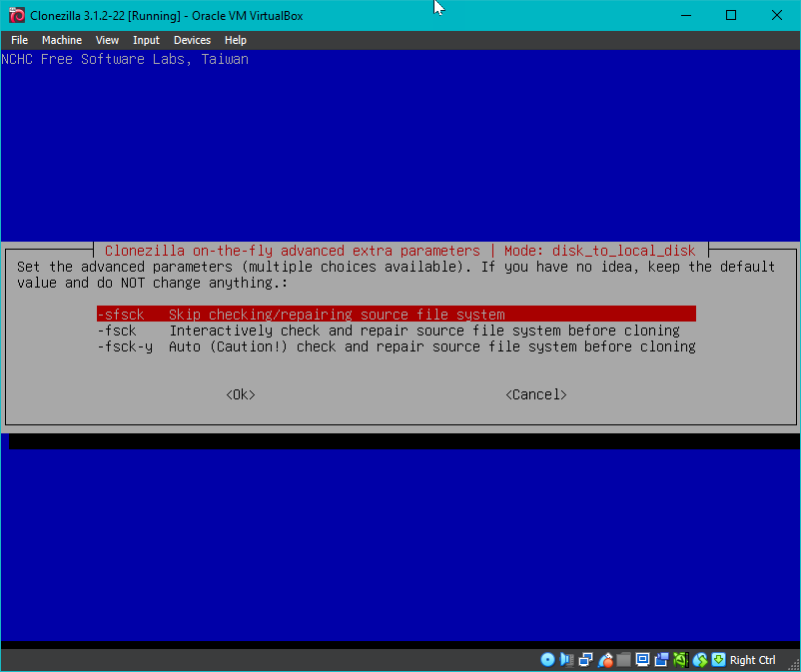Click the keyboard capture arrow icon

pyautogui.click(x=718, y=660)
